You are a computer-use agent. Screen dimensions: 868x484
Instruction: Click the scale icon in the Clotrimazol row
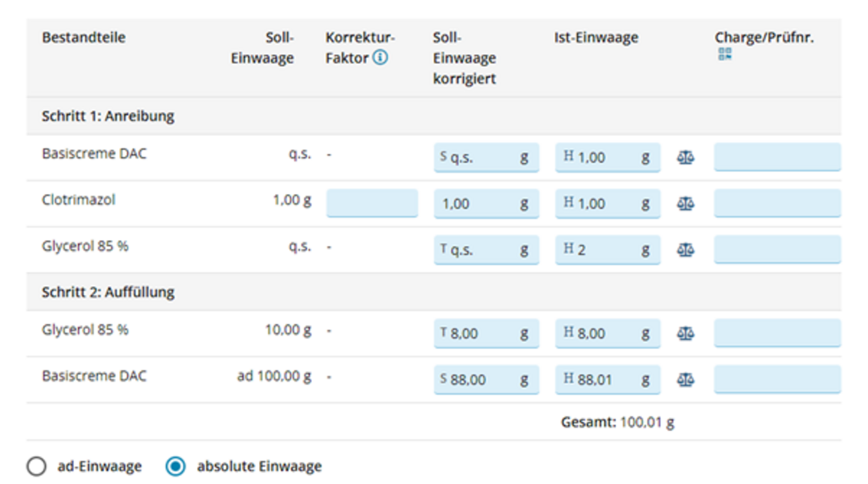[x=685, y=203]
